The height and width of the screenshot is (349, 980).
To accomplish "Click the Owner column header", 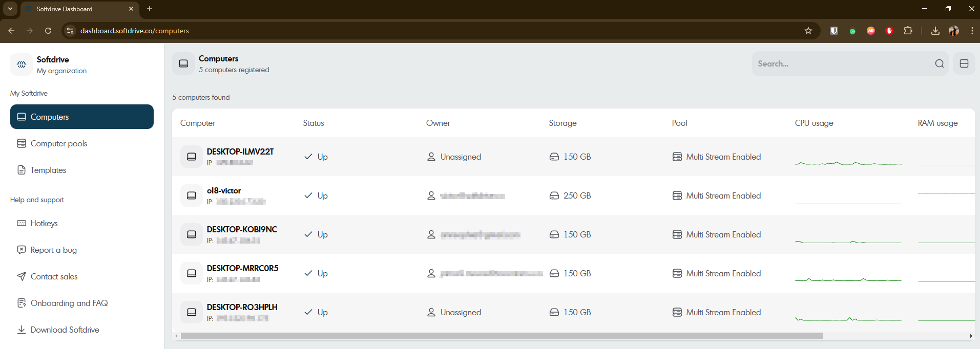I will coord(438,123).
